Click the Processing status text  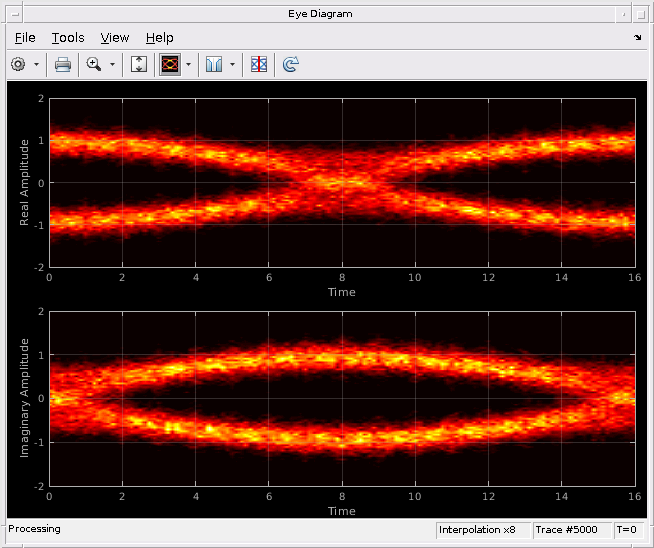[34, 529]
